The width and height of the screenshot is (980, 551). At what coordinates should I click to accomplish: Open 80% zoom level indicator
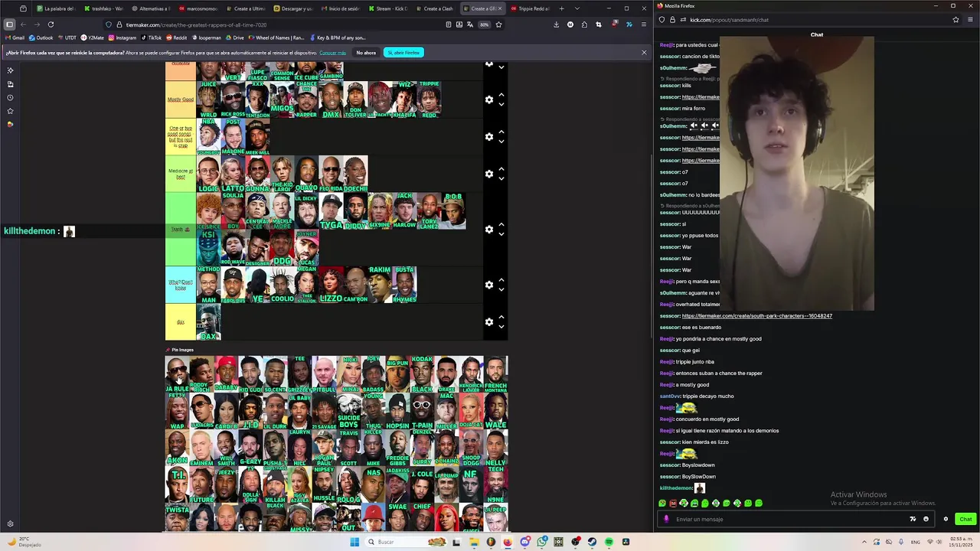pyautogui.click(x=484, y=24)
